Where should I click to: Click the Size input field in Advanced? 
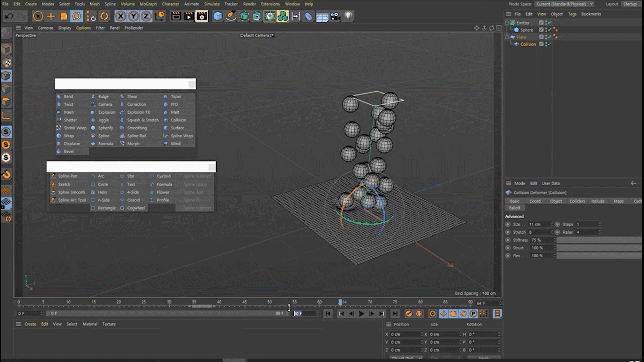539,224
